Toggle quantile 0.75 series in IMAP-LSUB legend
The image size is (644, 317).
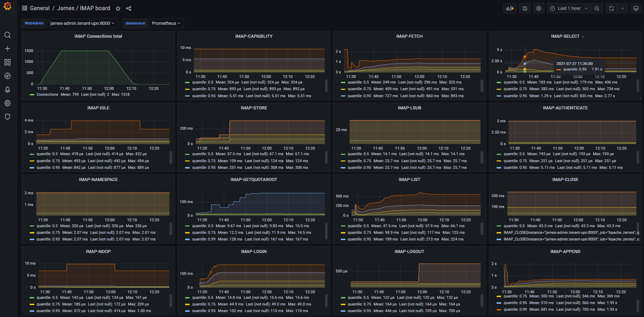click(x=359, y=161)
